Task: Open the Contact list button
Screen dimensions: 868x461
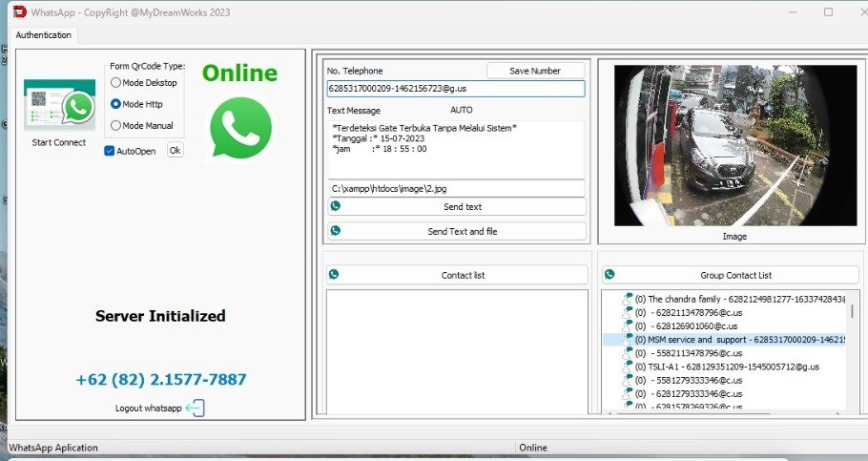Action: 457,275
